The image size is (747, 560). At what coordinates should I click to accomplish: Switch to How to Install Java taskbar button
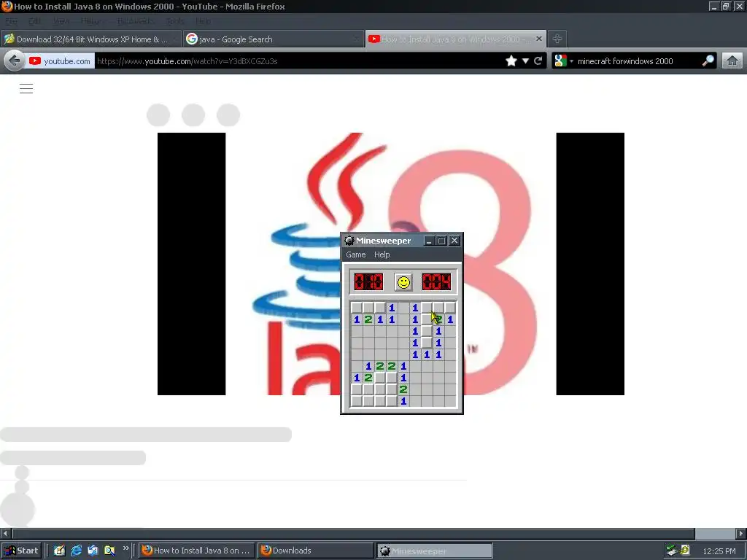(x=196, y=551)
